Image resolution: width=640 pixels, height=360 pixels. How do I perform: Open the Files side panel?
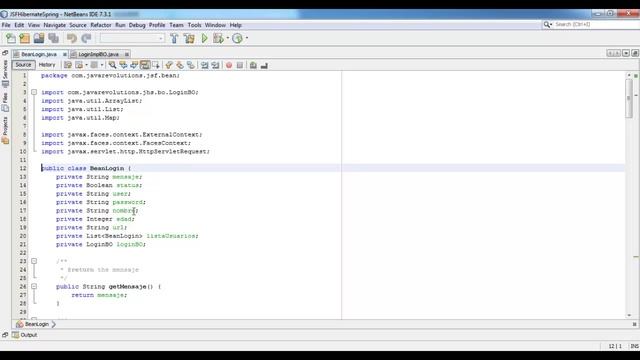tap(5, 102)
